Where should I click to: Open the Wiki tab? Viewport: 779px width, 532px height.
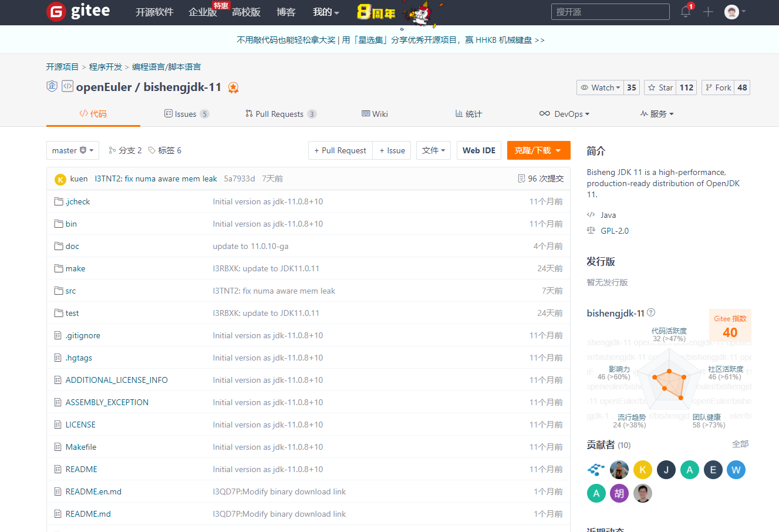tap(375, 114)
